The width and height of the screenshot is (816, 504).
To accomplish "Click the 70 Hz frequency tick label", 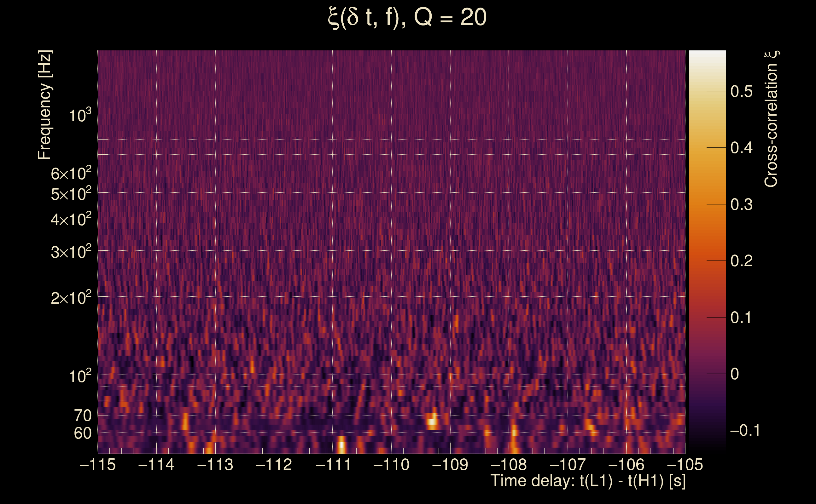I will coord(83,415).
